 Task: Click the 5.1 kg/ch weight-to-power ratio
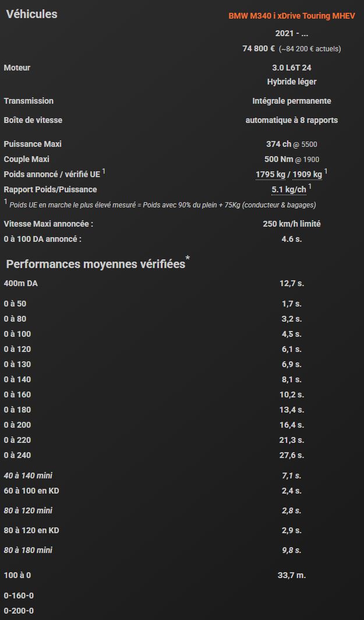tap(288, 189)
